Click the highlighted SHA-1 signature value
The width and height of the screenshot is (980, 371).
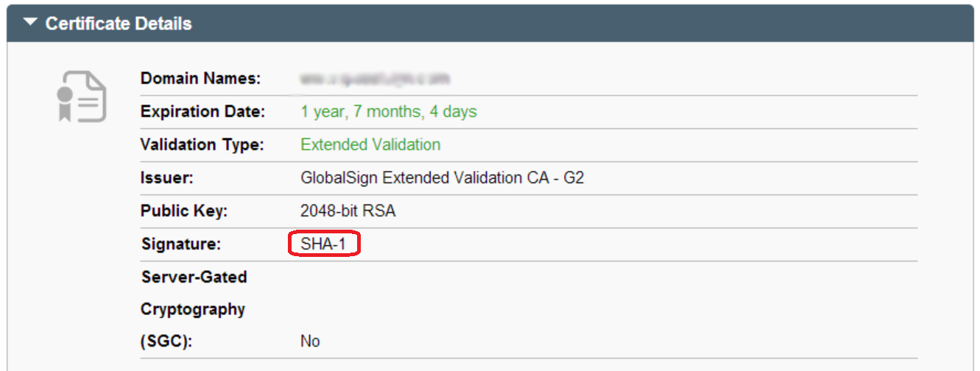(323, 244)
